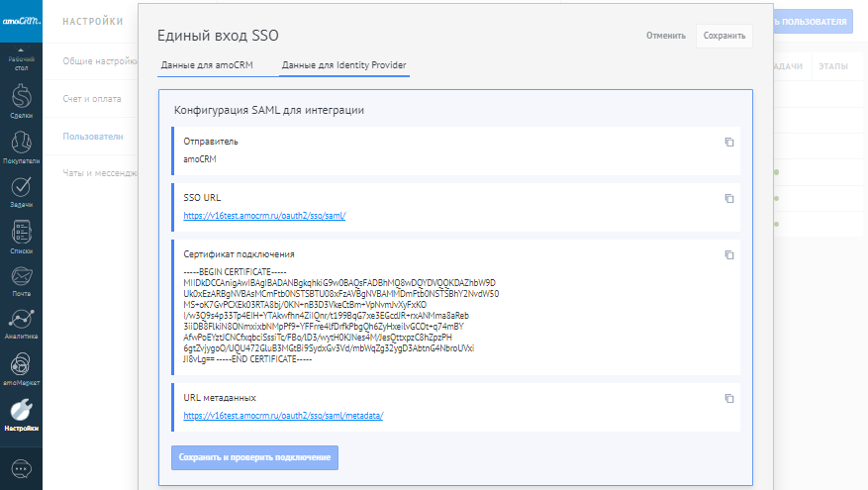Click the Настройки sidebar icon
The image size is (868, 490).
tap(21, 414)
